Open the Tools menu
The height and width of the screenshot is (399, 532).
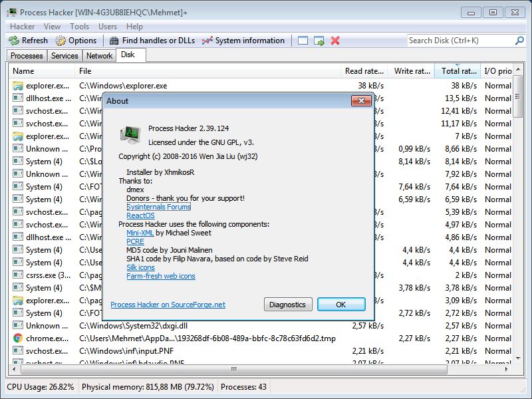(79, 27)
